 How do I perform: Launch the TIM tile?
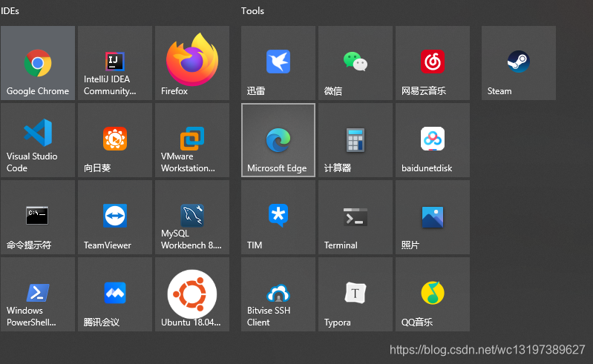coord(278,217)
